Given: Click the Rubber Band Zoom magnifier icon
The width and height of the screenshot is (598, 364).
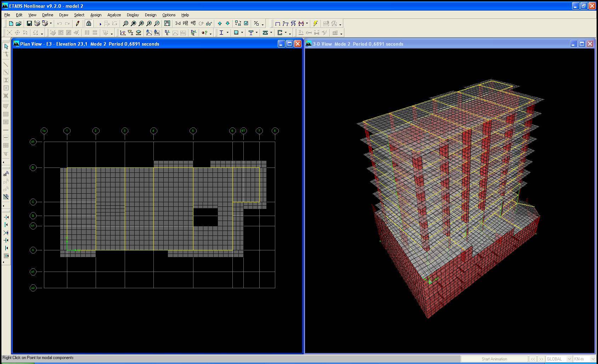Looking at the screenshot, I should [x=125, y=24].
